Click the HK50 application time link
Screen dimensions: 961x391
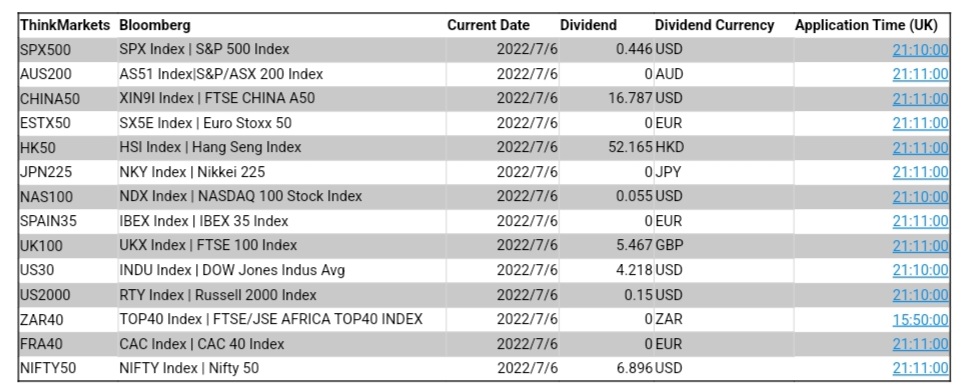(921, 148)
